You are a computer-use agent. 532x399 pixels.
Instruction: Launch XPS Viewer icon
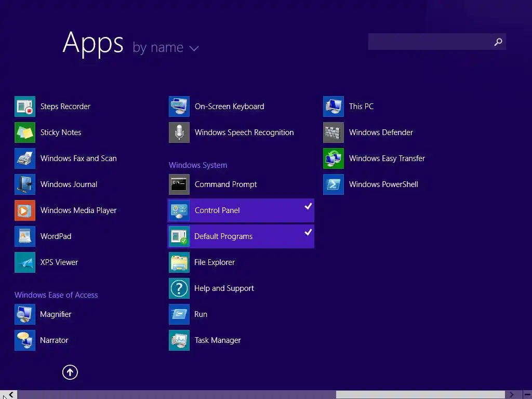coord(25,262)
